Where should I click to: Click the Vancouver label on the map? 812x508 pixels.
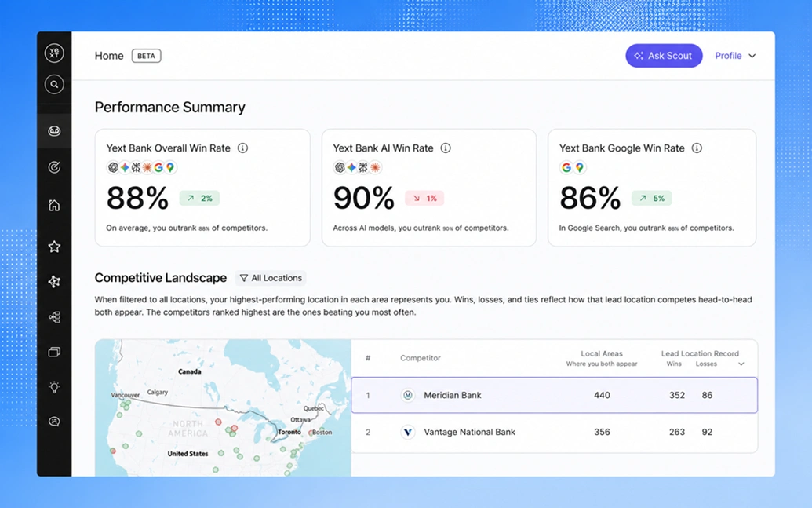point(126,395)
